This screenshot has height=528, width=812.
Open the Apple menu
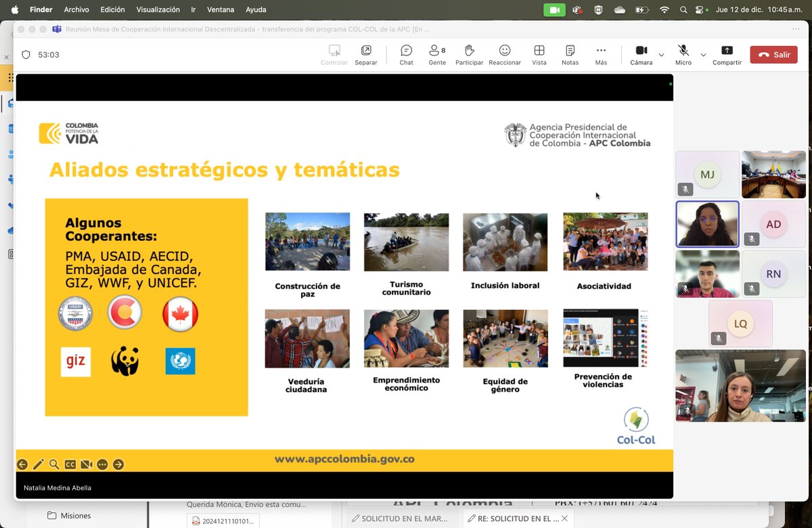tap(15, 9)
